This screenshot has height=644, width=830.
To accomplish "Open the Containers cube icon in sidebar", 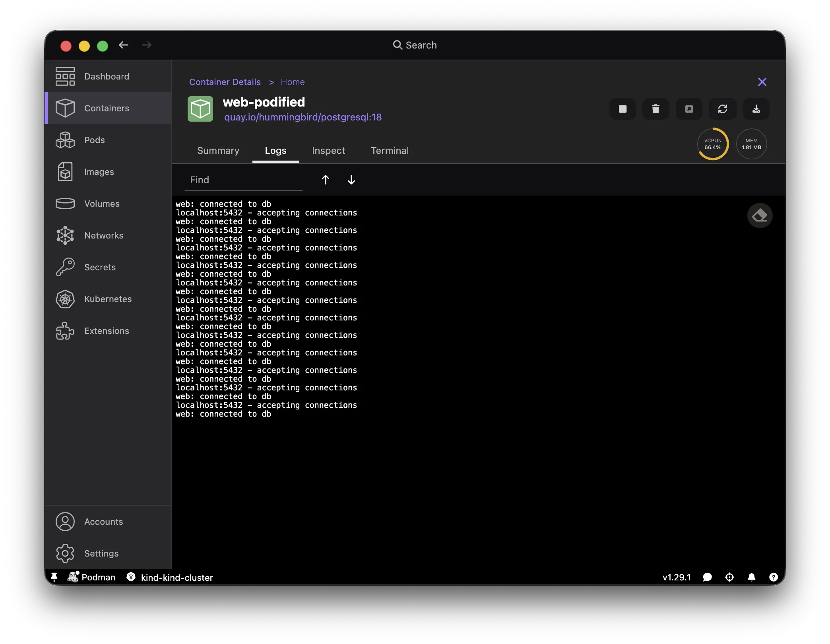I will (65, 108).
